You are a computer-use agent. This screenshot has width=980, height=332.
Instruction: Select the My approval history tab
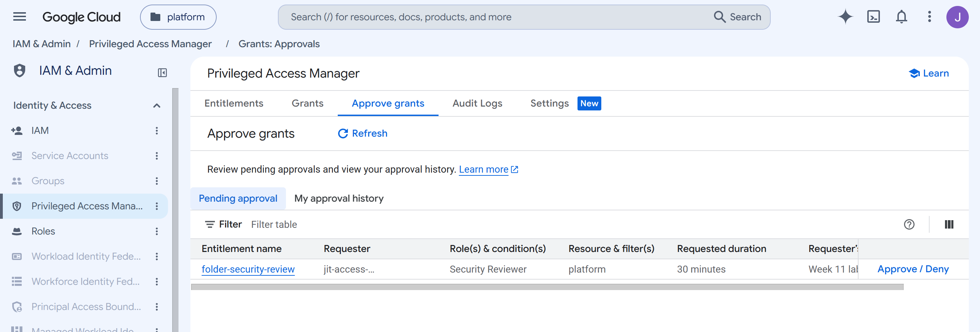[x=338, y=198]
